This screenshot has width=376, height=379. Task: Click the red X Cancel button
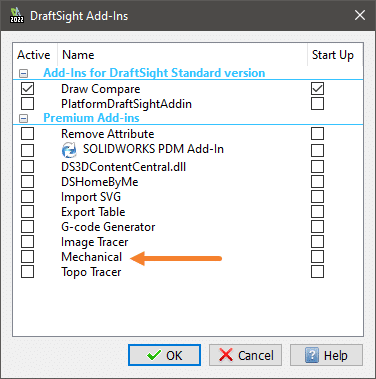245,355
